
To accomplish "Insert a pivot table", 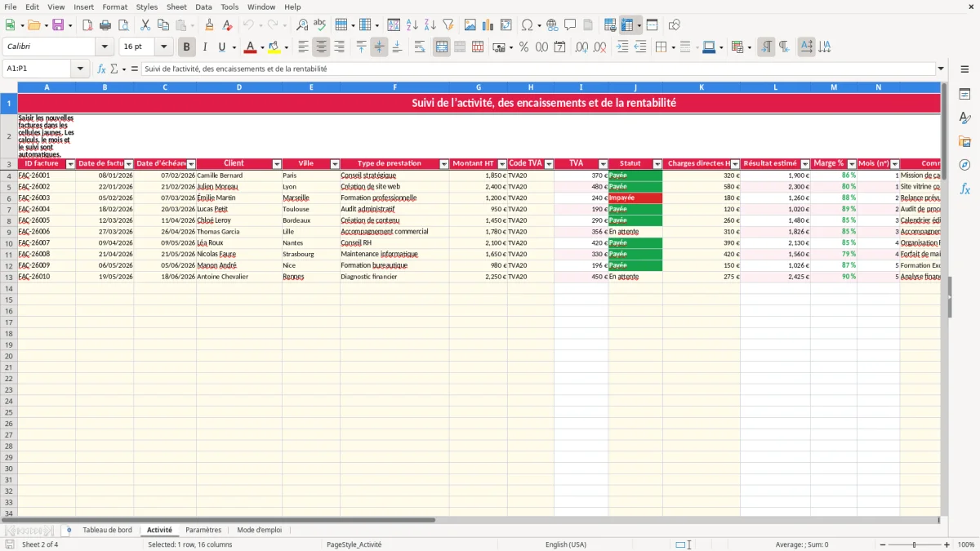I will pyautogui.click(x=506, y=25).
